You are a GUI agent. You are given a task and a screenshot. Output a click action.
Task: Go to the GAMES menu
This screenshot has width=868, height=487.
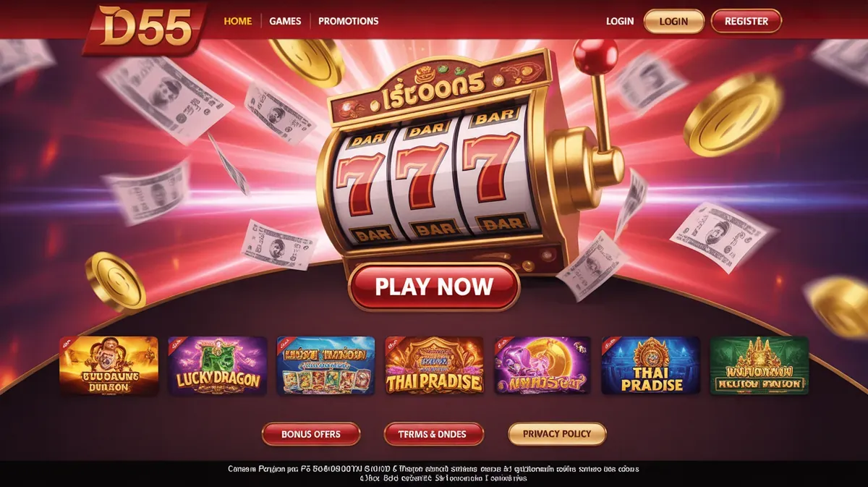point(285,21)
